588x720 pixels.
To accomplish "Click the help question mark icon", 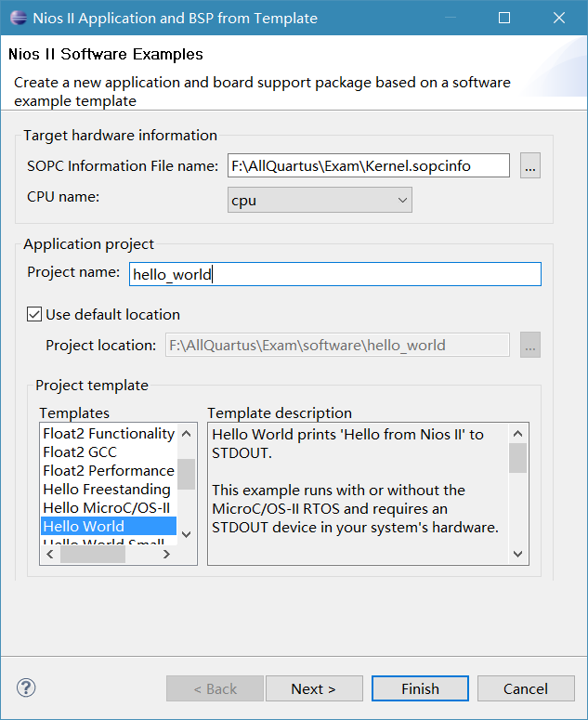I will pyautogui.click(x=26, y=687).
